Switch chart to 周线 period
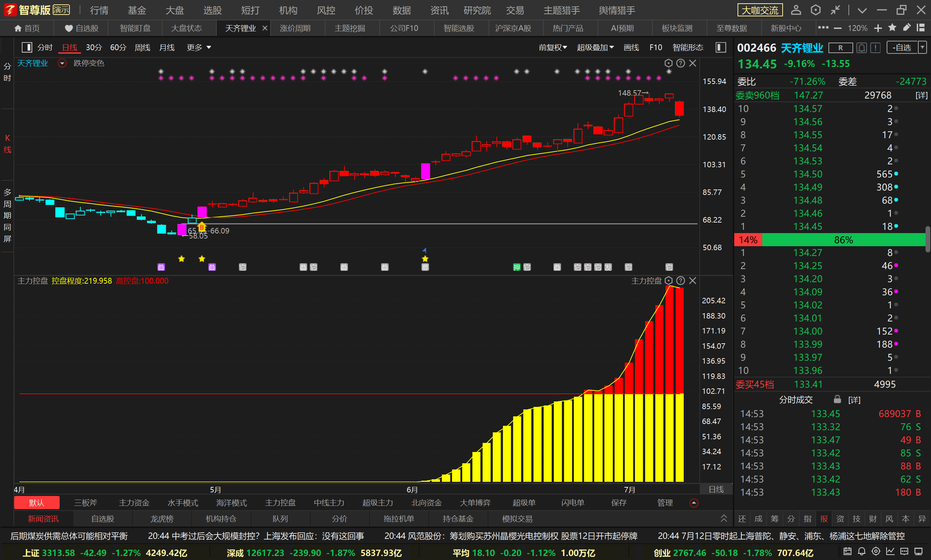This screenshot has width=931, height=560. [142, 47]
